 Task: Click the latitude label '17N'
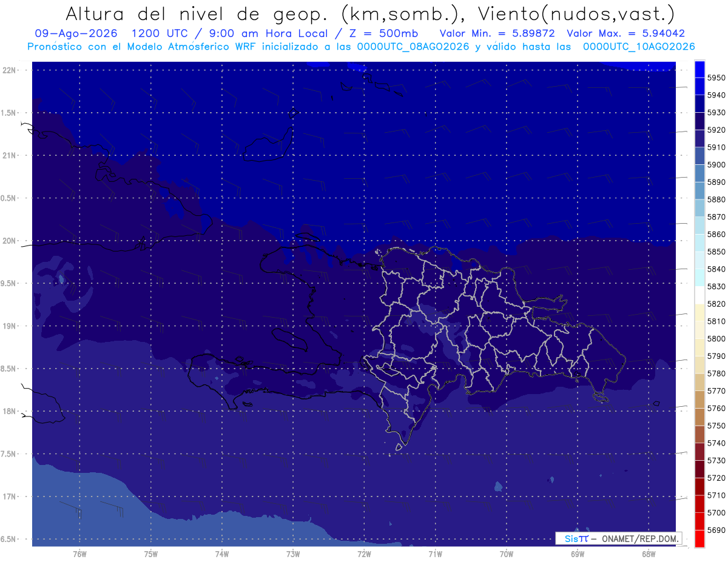(x=10, y=497)
